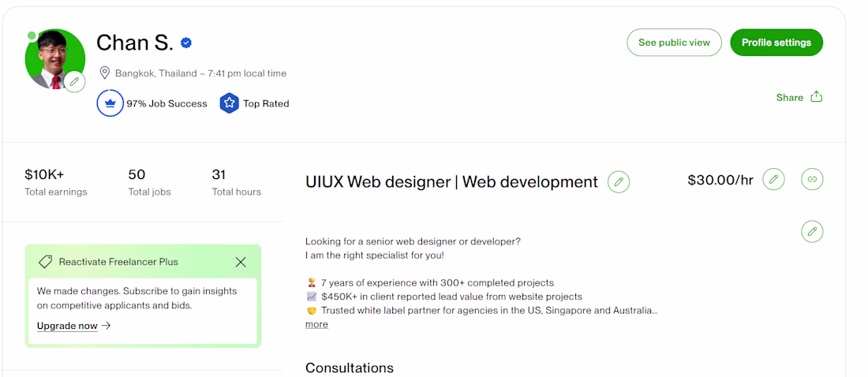Click 97% Job Success text
Screen dimensions: 868x377
[166, 103]
